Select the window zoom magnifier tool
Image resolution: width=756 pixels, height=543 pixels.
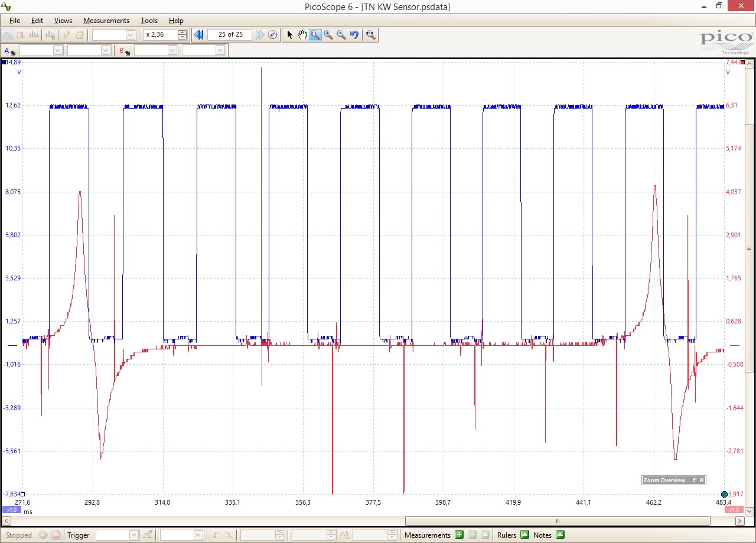[x=315, y=35]
